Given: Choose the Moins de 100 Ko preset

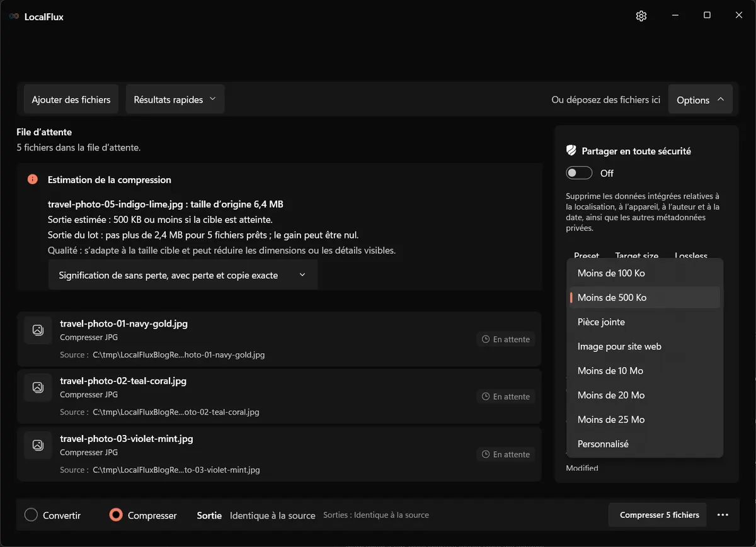Looking at the screenshot, I should (644, 273).
